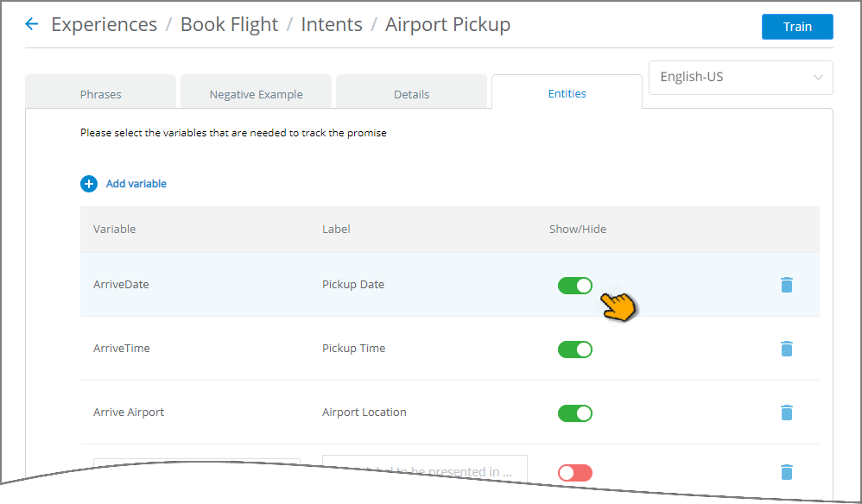Click the Add variable plus icon
862x504 pixels.
pyautogui.click(x=88, y=184)
